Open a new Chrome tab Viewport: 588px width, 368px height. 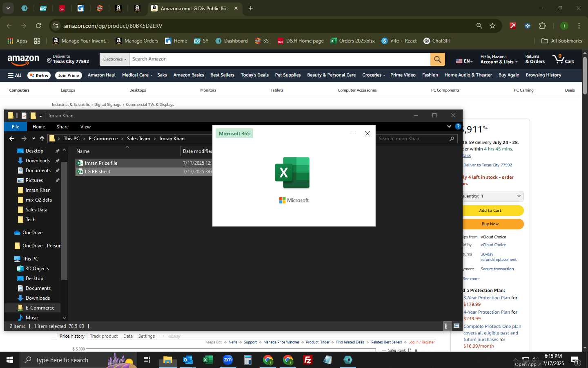251,8
